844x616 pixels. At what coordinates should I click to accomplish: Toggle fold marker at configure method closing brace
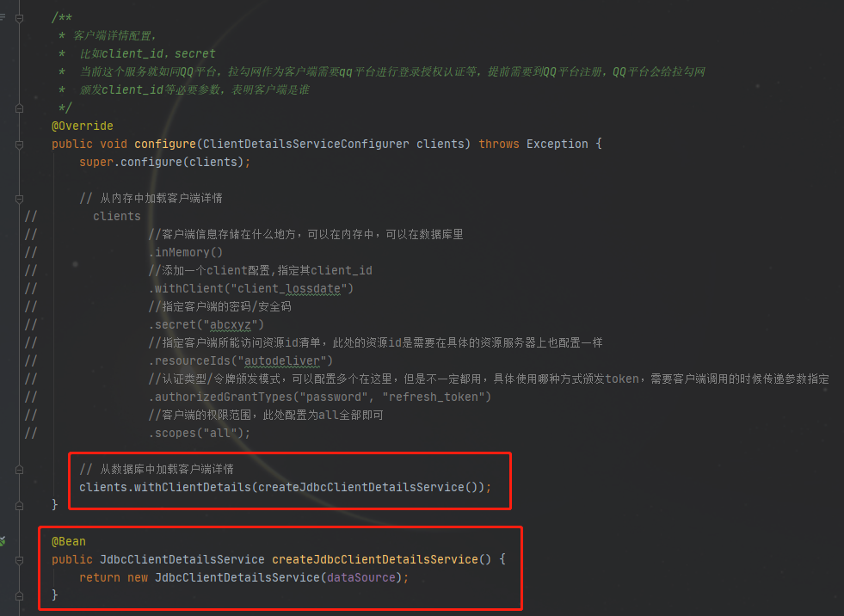[20, 506]
